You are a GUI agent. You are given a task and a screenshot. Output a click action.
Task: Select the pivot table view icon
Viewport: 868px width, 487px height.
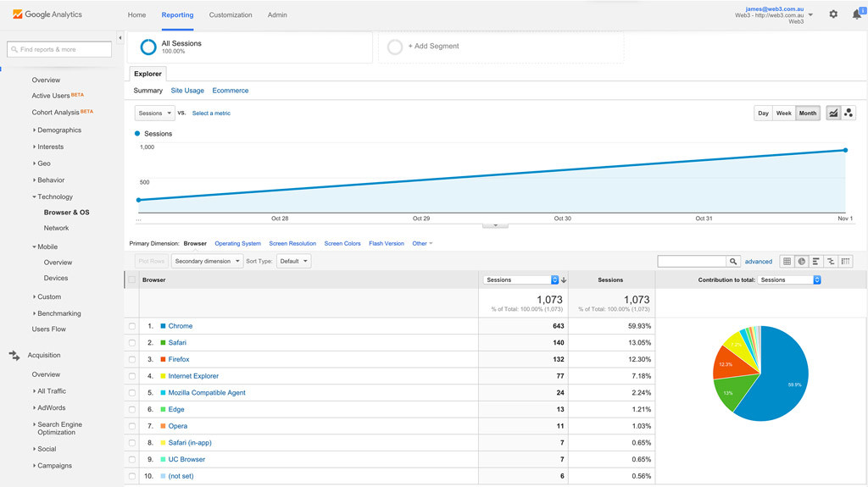pos(845,261)
